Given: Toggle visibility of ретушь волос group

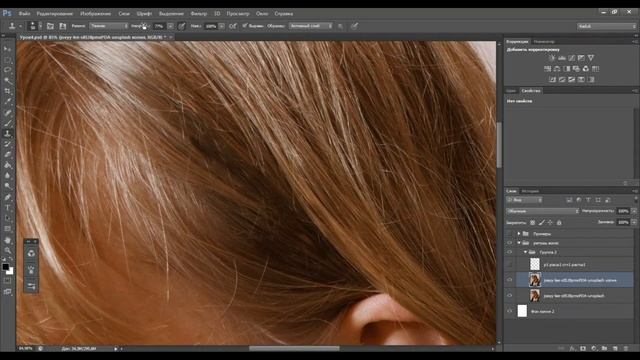Looking at the screenshot, I should [509, 243].
